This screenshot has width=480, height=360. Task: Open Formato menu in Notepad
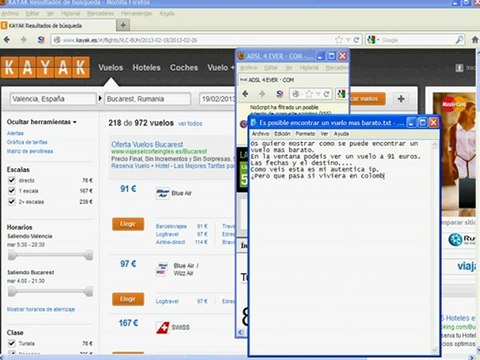tap(305, 134)
